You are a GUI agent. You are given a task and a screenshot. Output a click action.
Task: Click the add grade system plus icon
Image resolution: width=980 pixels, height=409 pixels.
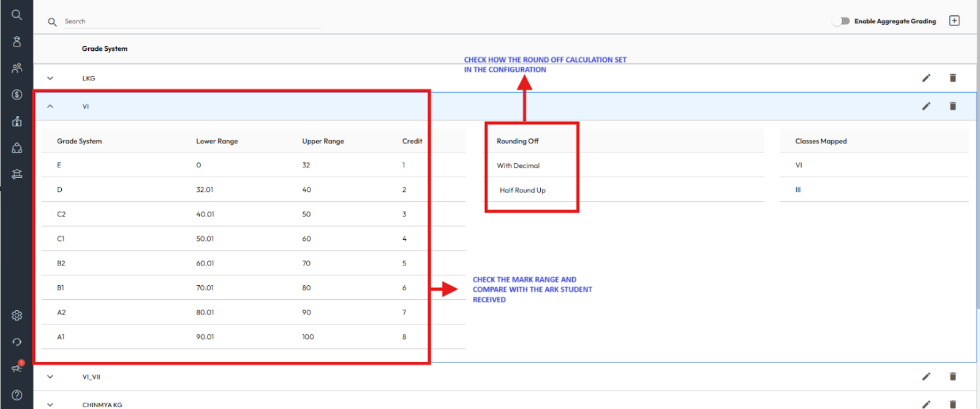click(x=954, y=21)
